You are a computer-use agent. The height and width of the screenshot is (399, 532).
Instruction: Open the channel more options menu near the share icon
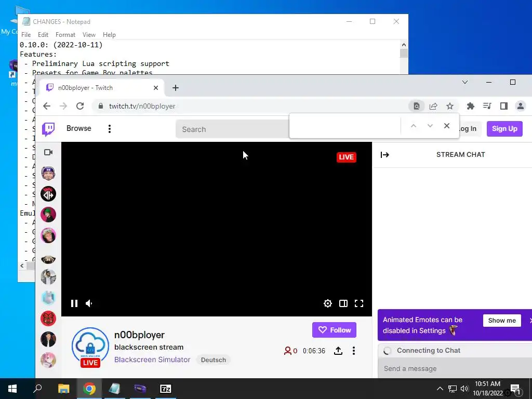click(353, 351)
